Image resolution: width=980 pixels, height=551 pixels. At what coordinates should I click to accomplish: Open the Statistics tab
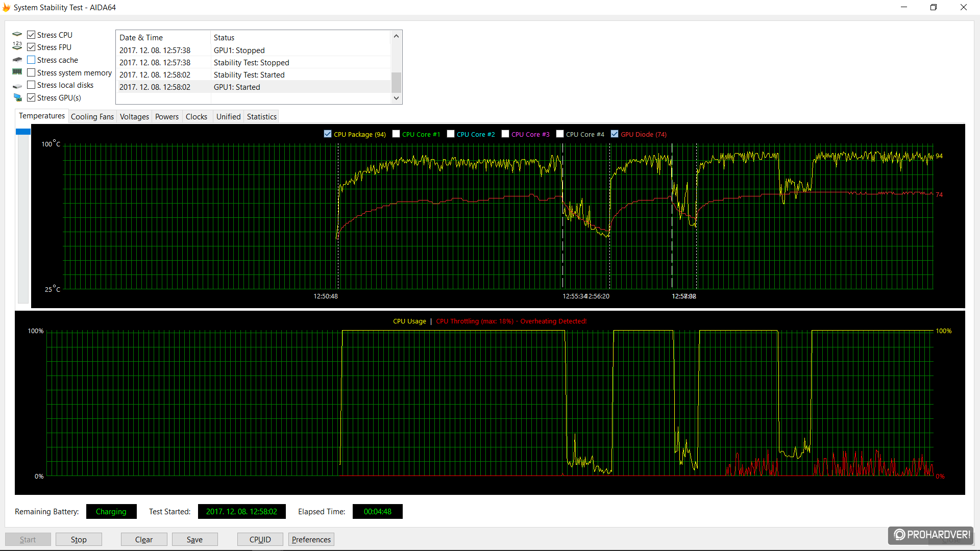261,117
